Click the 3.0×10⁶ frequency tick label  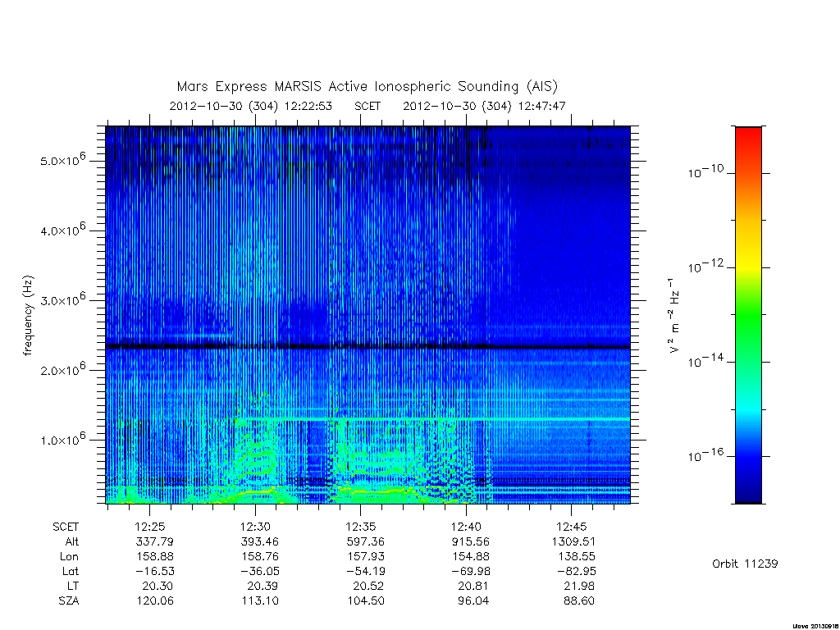(62, 299)
